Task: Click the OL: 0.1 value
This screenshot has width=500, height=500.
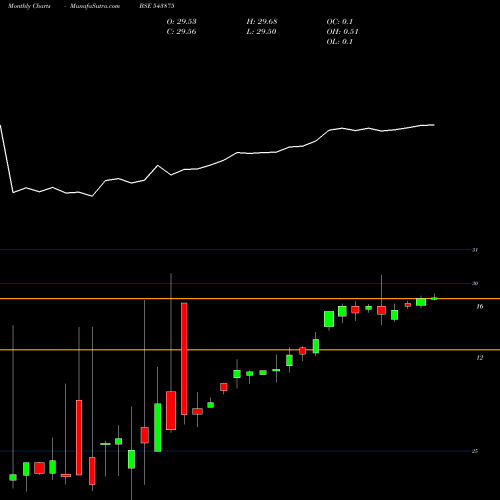Action: [x=339, y=42]
